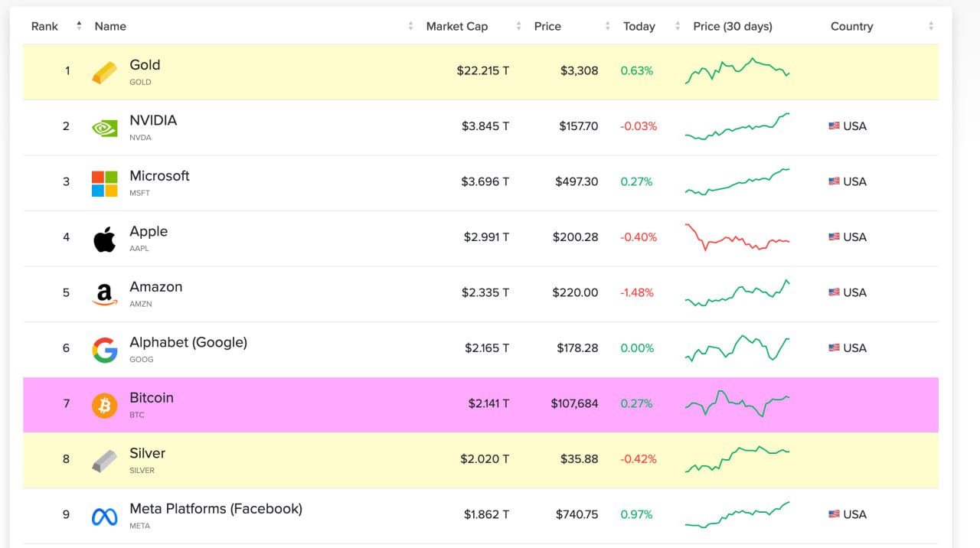Click the Bitcoin logo icon
This screenshot has height=548, width=980.
click(x=105, y=406)
